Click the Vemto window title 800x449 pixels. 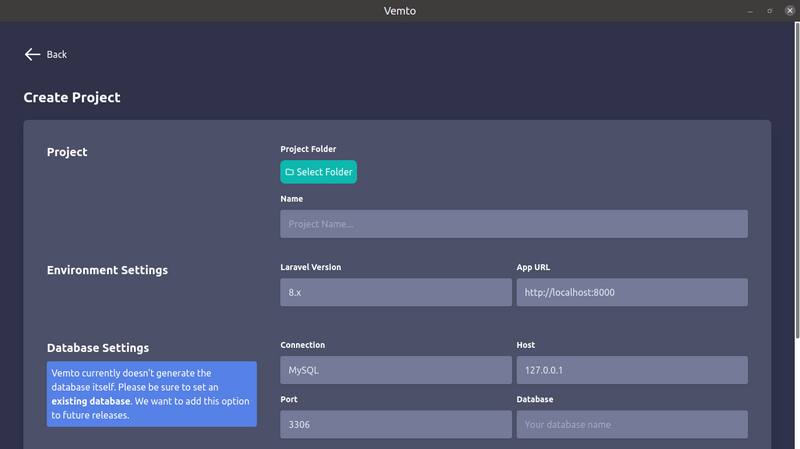click(x=400, y=11)
